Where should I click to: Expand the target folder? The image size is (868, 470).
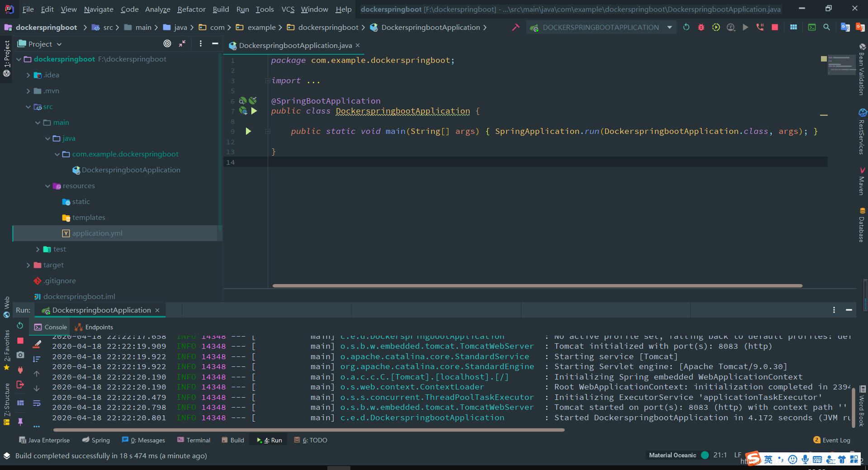tap(28, 265)
